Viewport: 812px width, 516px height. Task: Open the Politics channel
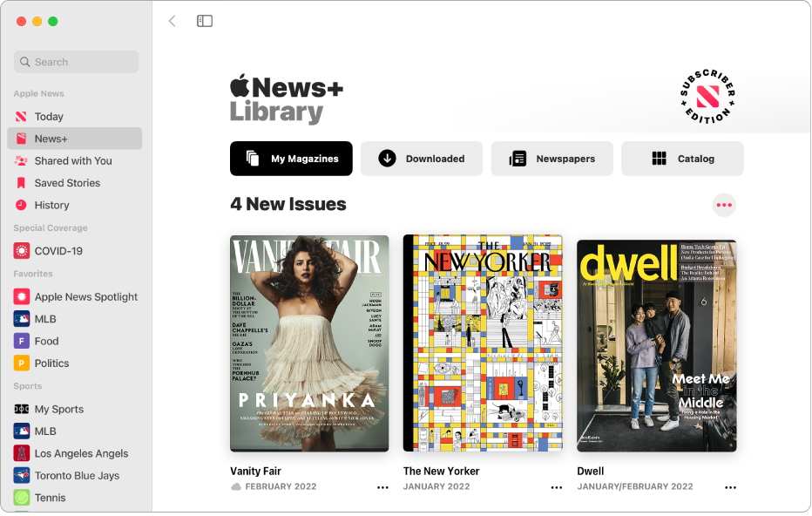point(51,363)
